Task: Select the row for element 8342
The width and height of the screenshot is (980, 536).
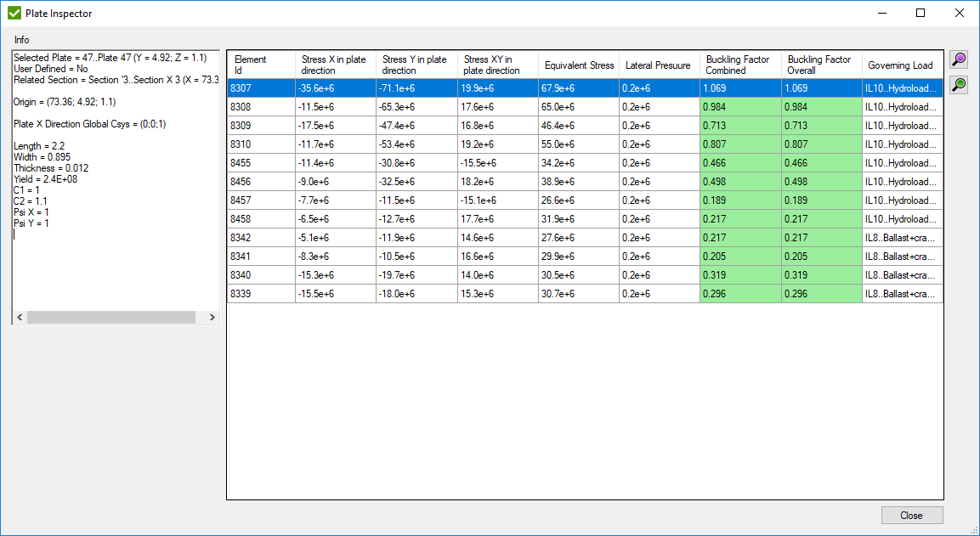Action: tap(585, 238)
